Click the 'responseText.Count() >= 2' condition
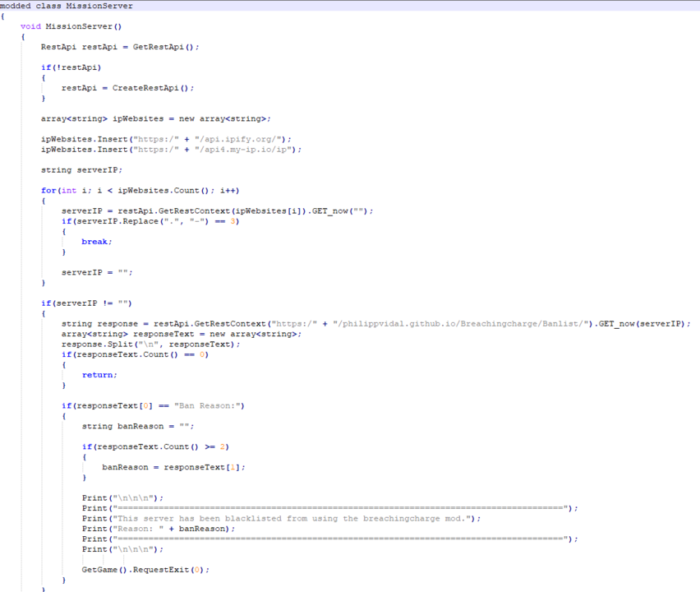 click(x=155, y=446)
